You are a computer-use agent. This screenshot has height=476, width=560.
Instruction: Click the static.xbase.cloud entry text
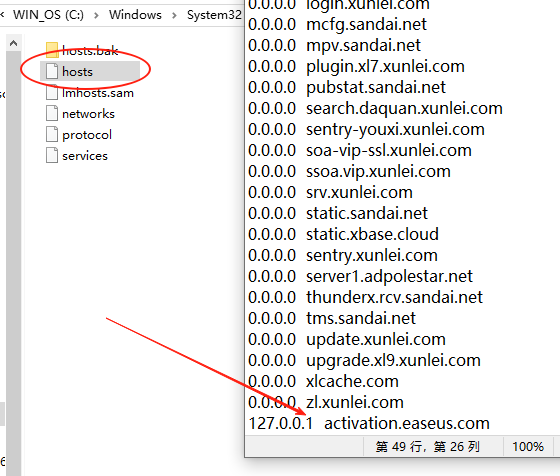372,234
